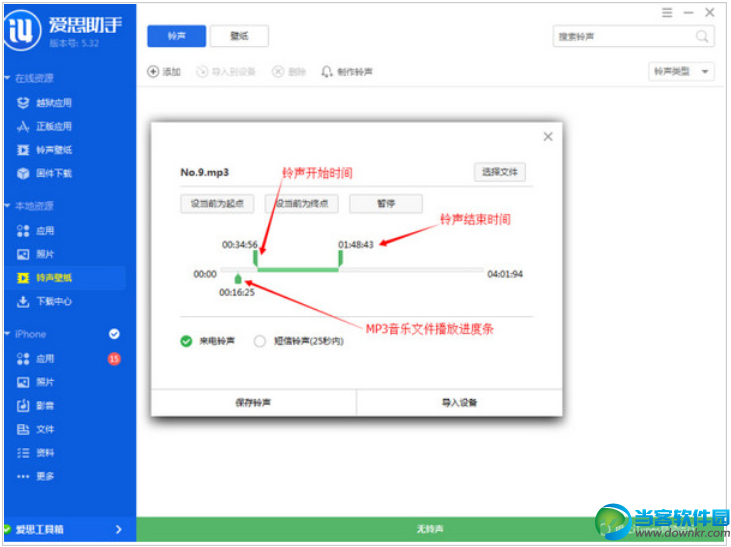Click the ringtone end marker at 01:48:43

click(x=340, y=258)
